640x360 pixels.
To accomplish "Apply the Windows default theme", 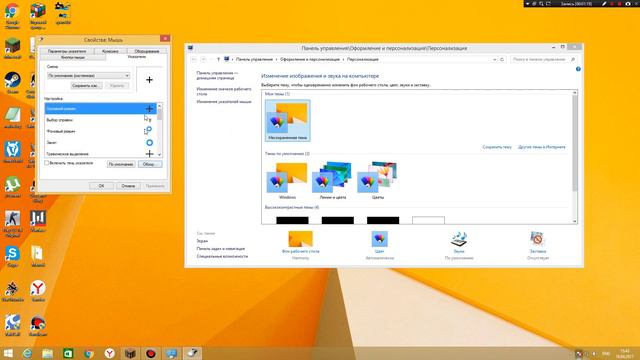I will [x=287, y=180].
